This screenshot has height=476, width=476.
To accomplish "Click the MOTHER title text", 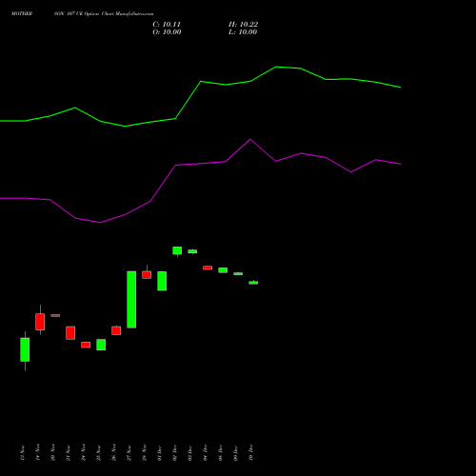I will (22, 13).
